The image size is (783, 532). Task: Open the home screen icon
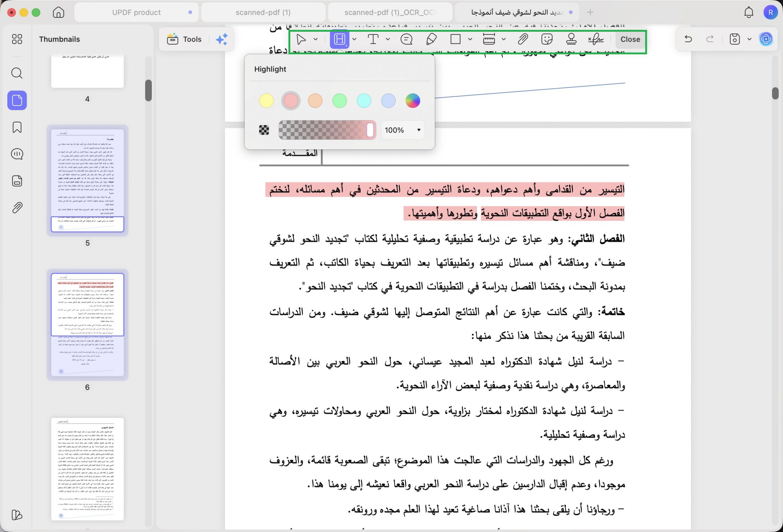pos(58,13)
